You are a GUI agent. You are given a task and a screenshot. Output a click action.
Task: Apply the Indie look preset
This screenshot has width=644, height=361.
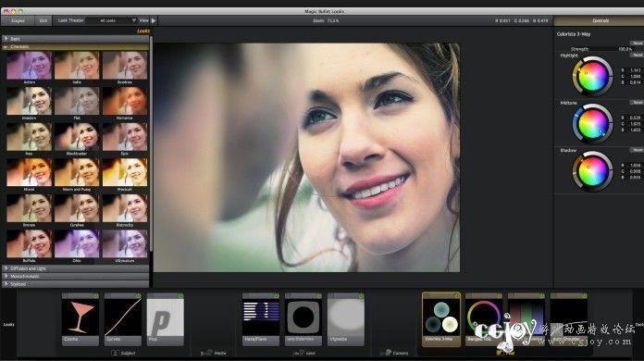click(77, 66)
